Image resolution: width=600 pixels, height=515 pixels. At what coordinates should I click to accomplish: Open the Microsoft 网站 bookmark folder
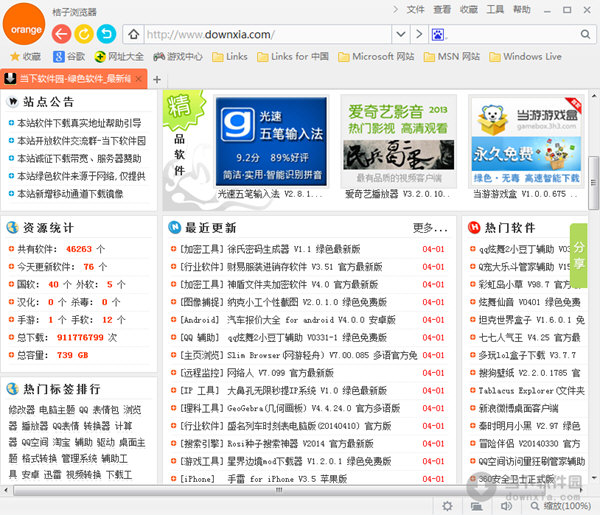pyautogui.click(x=376, y=57)
